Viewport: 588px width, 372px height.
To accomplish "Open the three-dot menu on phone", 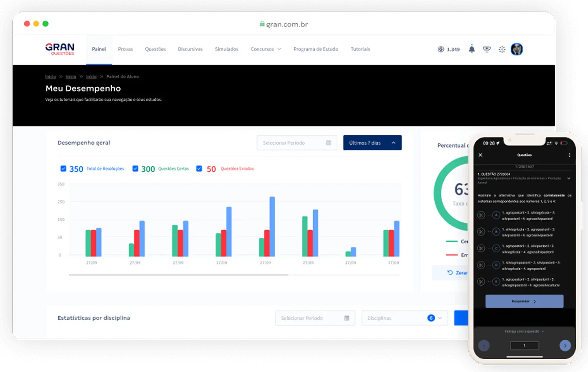I will point(569,155).
